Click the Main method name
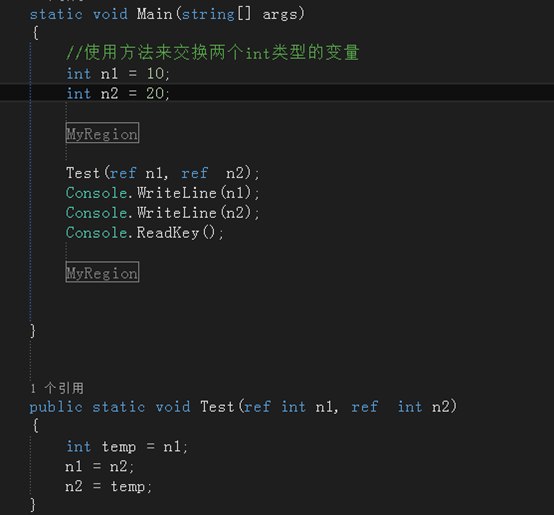Screen dimensions: 554x515 click(x=154, y=14)
